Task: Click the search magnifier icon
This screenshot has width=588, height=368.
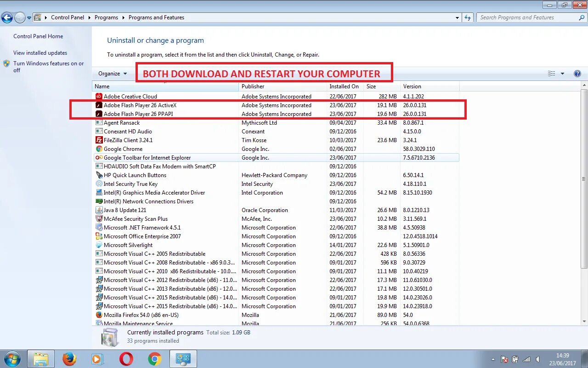Action: pyautogui.click(x=582, y=17)
